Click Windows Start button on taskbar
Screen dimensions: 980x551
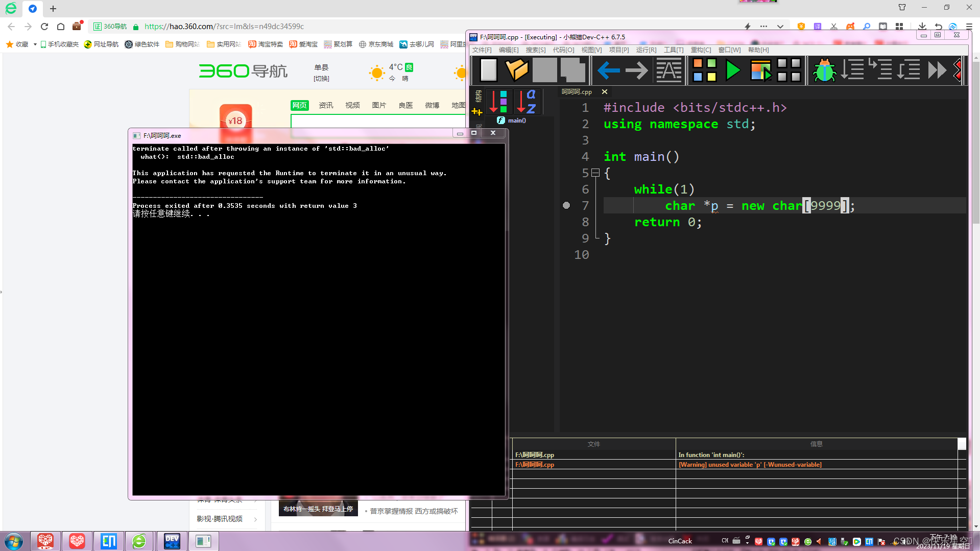tap(14, 541)
